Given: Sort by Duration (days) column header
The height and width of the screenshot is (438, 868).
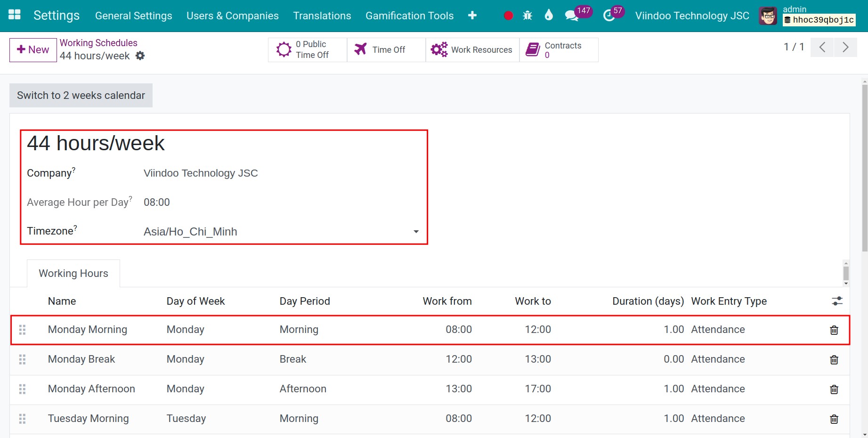Looking at the screenshot, I should pos(648,301).
